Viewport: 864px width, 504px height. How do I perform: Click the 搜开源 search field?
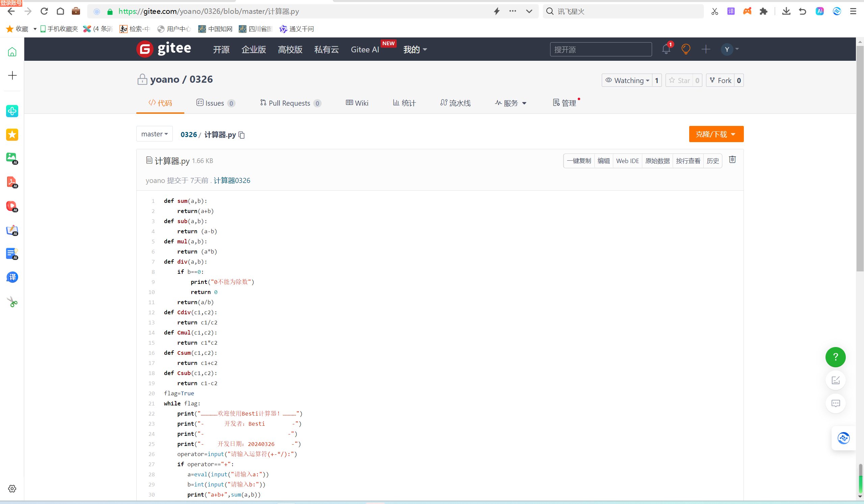pyautogui.click(x=600, y=50)
